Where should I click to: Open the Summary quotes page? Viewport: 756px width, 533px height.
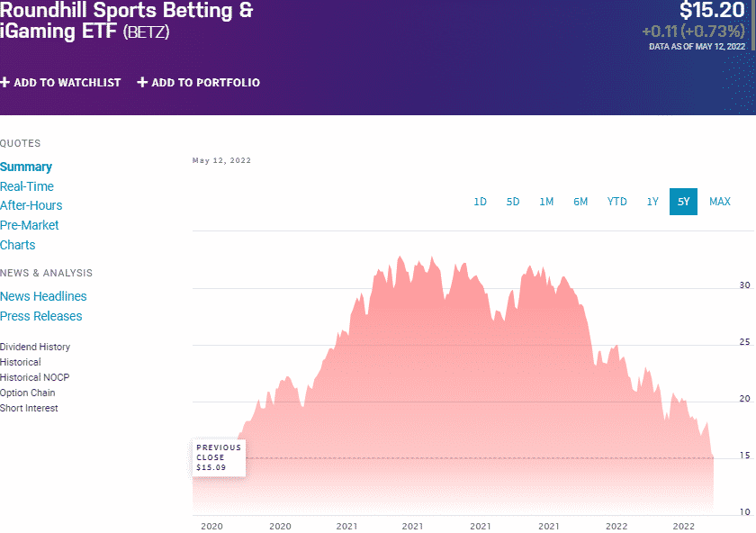click(26, 167)
